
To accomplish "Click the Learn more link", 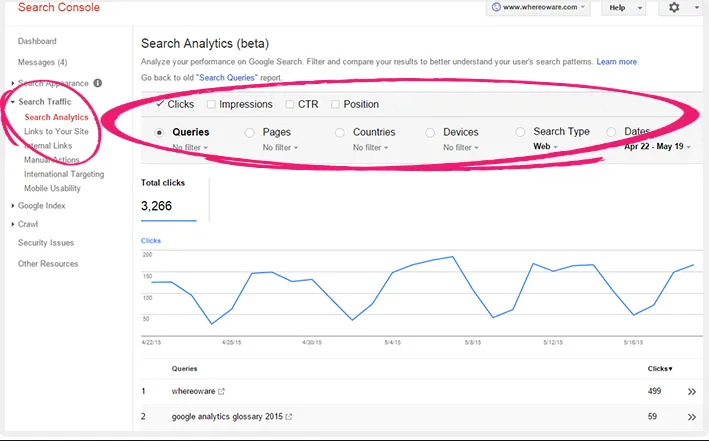I will tap(617, 62).
